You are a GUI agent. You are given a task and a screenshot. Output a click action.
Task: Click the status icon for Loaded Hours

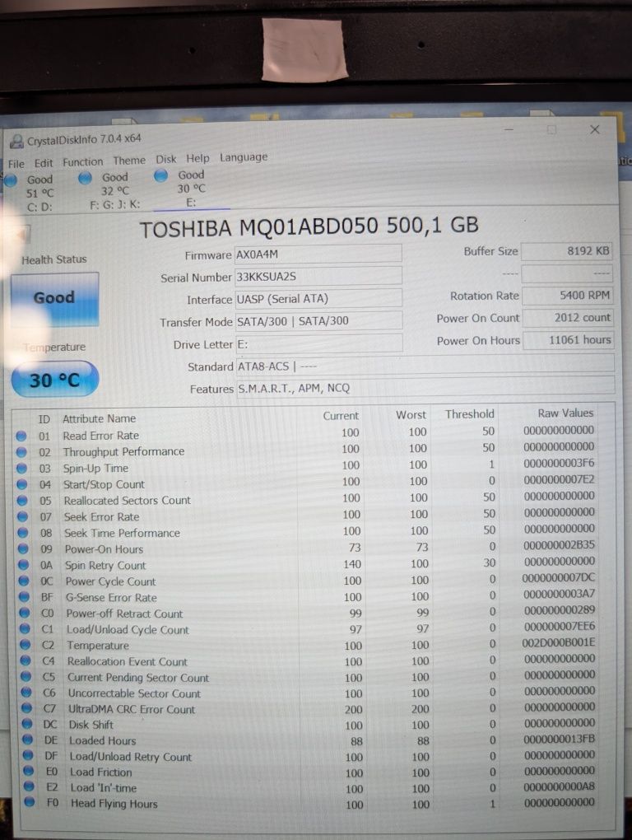pyautogui.click(x=28, y=740)
